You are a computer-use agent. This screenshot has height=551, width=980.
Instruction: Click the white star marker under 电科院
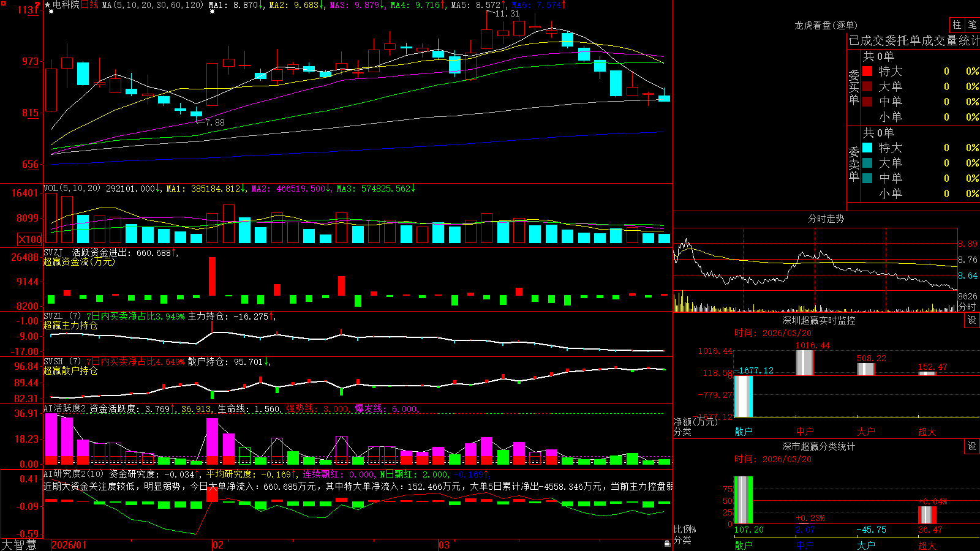[x=51, y=12]
